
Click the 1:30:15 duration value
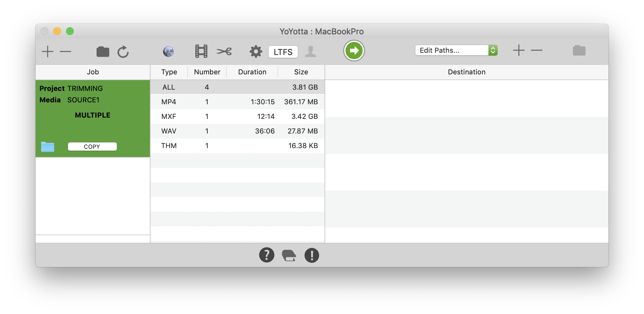pyautogui.click(x=263, y=102)
